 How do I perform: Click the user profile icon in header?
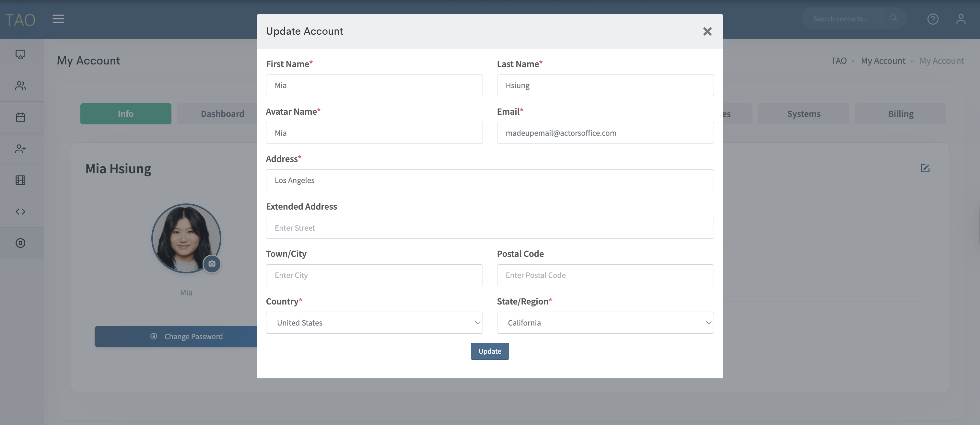960,19
